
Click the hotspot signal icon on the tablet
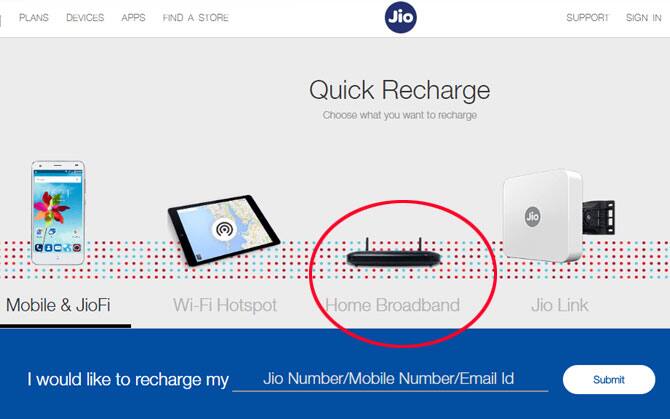pyautogui.click(x=223, y=230)
